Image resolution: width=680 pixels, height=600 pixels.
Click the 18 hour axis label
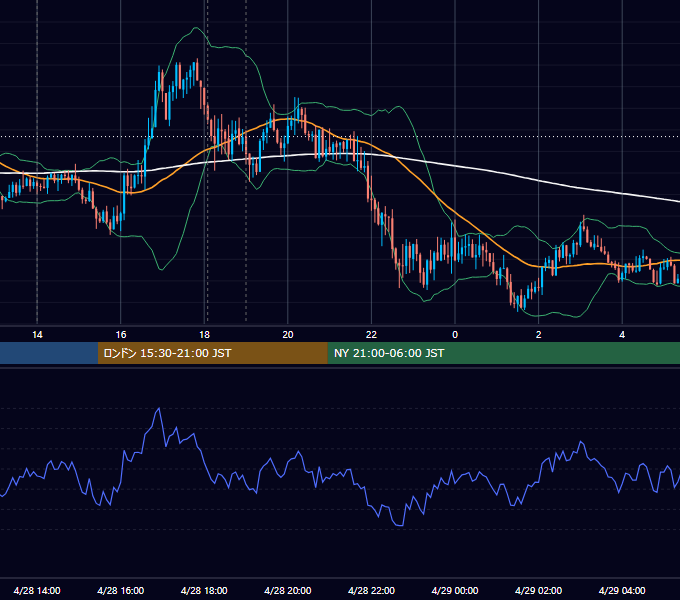point(204,335)
